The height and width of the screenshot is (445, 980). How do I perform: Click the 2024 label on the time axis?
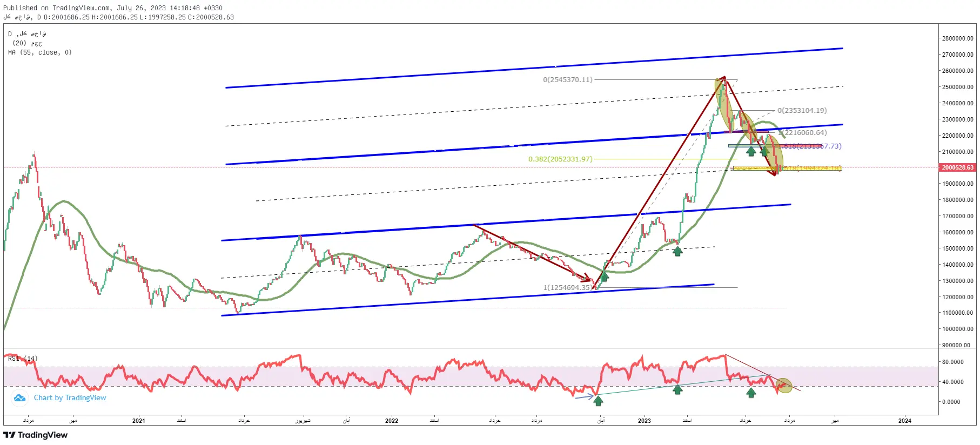click(904, 421)
